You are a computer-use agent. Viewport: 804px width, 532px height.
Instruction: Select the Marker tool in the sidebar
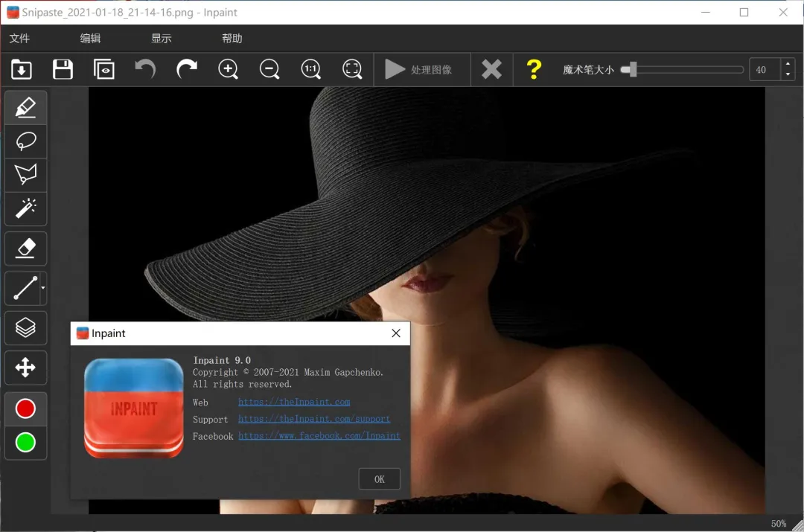click(25, 108)
